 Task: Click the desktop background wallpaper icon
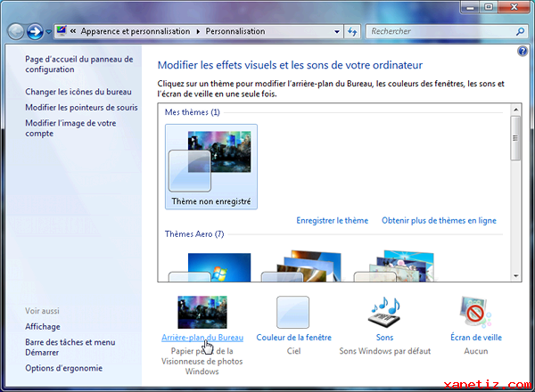coord(202,312)
